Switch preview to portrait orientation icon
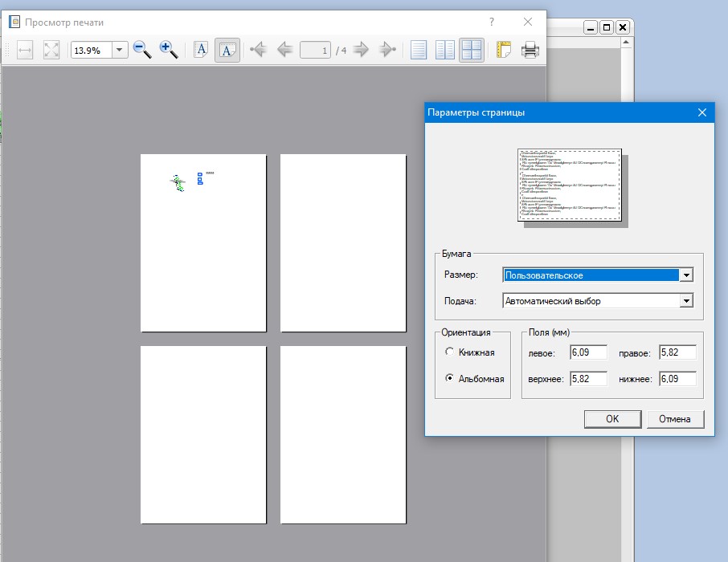 pos(201,50)
